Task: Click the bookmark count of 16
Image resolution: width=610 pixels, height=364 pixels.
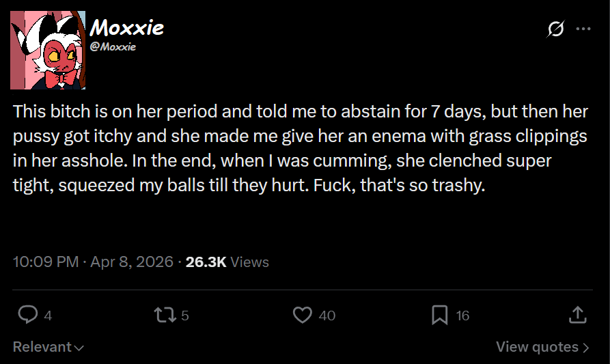Action: click(462, 316)
